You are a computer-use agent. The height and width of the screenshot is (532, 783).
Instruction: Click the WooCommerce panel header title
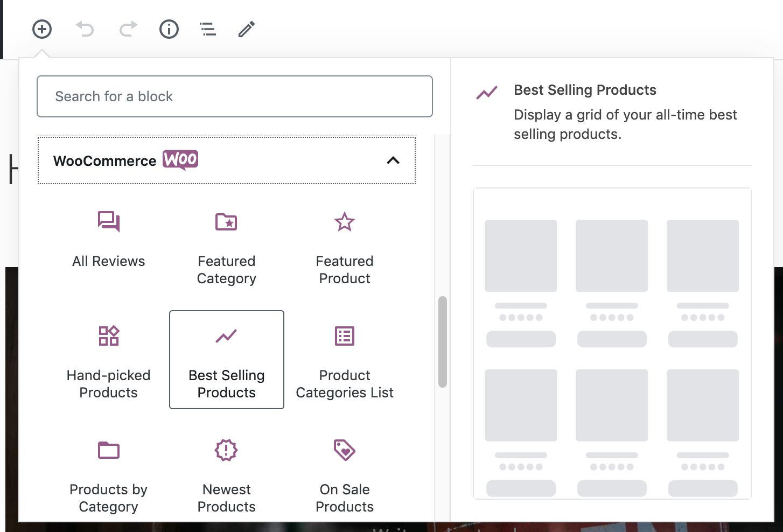105,161
